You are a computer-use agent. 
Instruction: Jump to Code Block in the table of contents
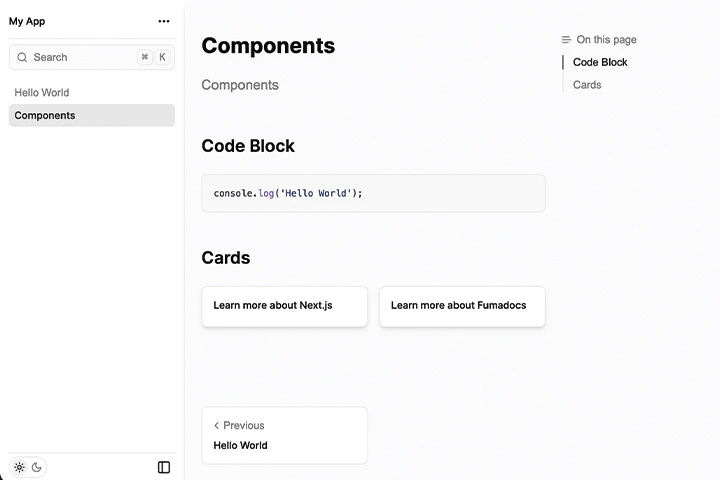pos(600,62)
